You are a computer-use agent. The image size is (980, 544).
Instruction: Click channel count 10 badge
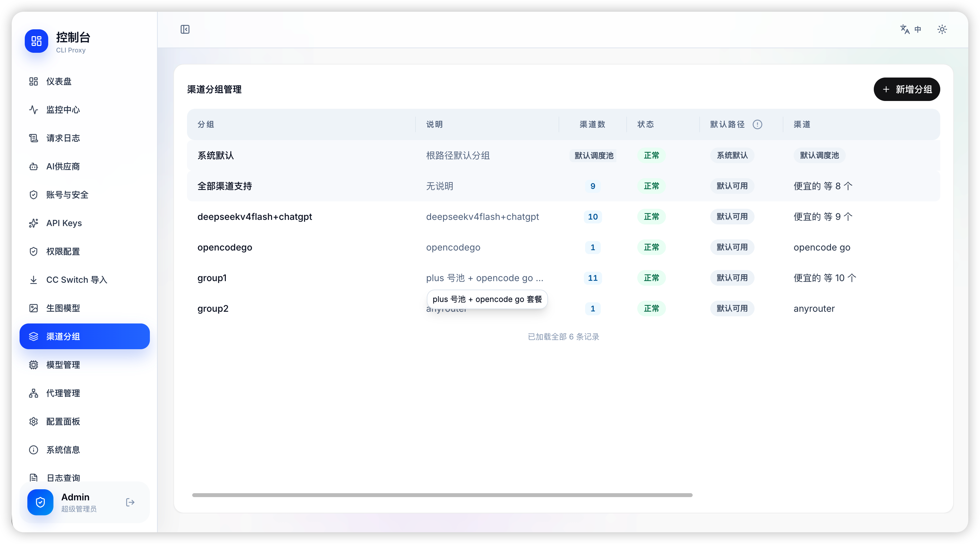coord(593,217)
